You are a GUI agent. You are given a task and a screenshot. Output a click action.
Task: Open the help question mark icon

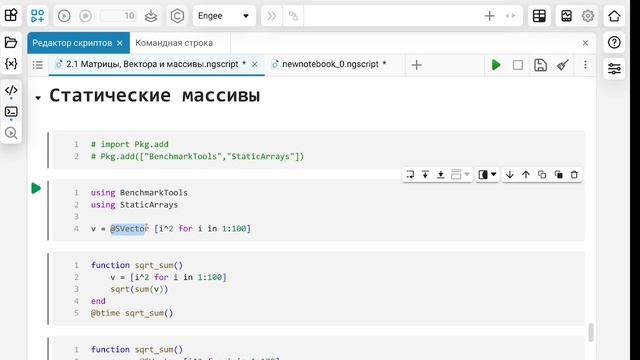[x=614, y=42]
